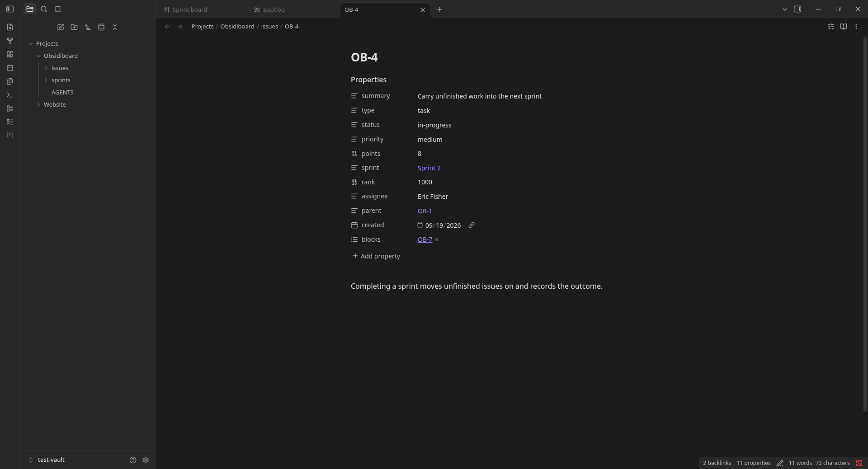This screenshot has height=469, width=868.
Task: Click the canvas icon in the ribbon
Action: pos(10,54)
